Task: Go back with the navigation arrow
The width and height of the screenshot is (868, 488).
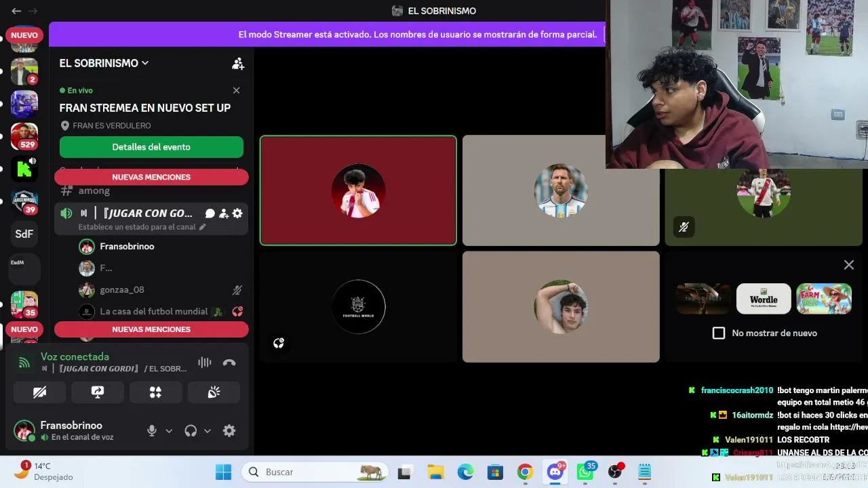Action: (16, 11)
